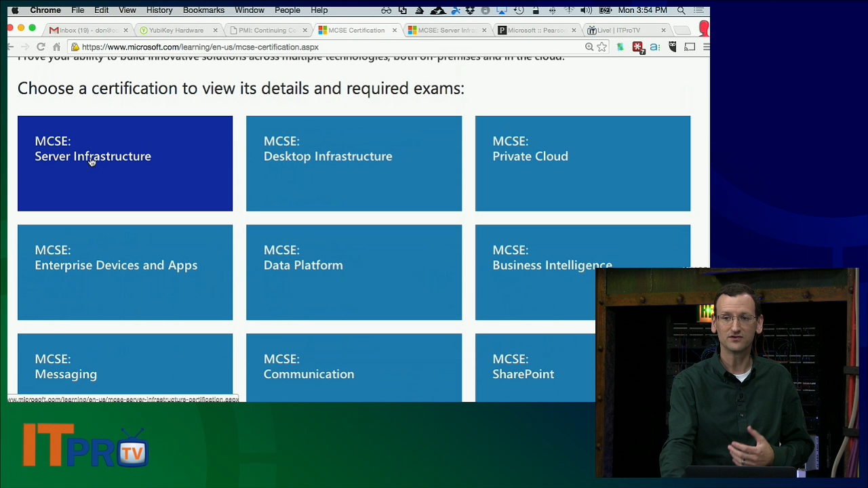Open the browser home page icon
Screen dimensions: 868x488
56,47
